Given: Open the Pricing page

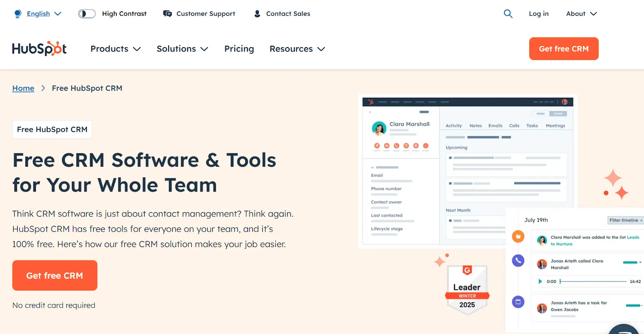Looking at the screenshot, I should pos(239,49).
